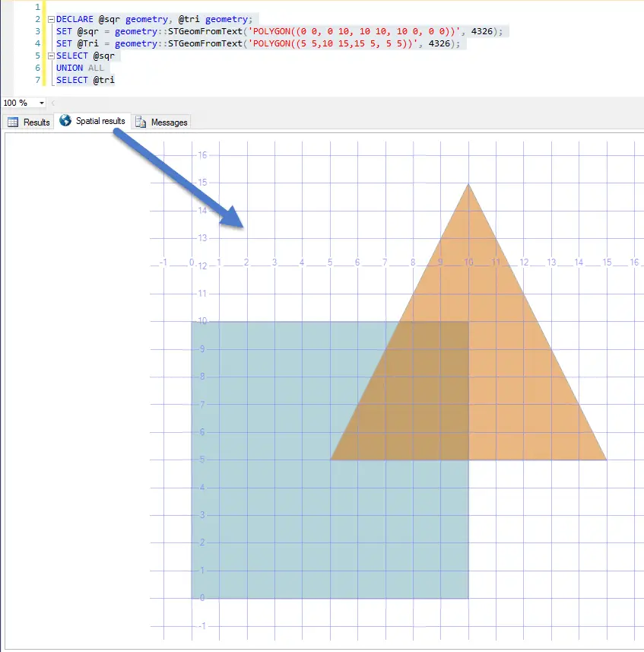Open the 100 % zoom dropdown
The height and width of the screenshot is (652, 644).
pyautogui.click(x=42, y=103)
